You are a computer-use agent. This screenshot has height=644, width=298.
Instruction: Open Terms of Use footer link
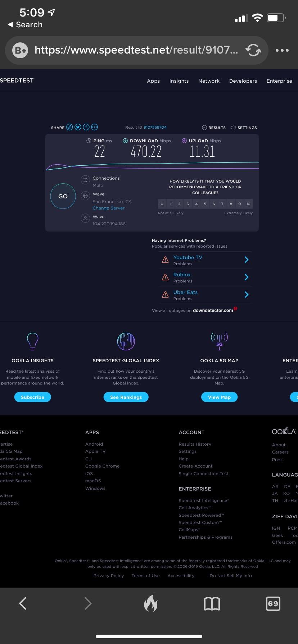coord(146,576)
